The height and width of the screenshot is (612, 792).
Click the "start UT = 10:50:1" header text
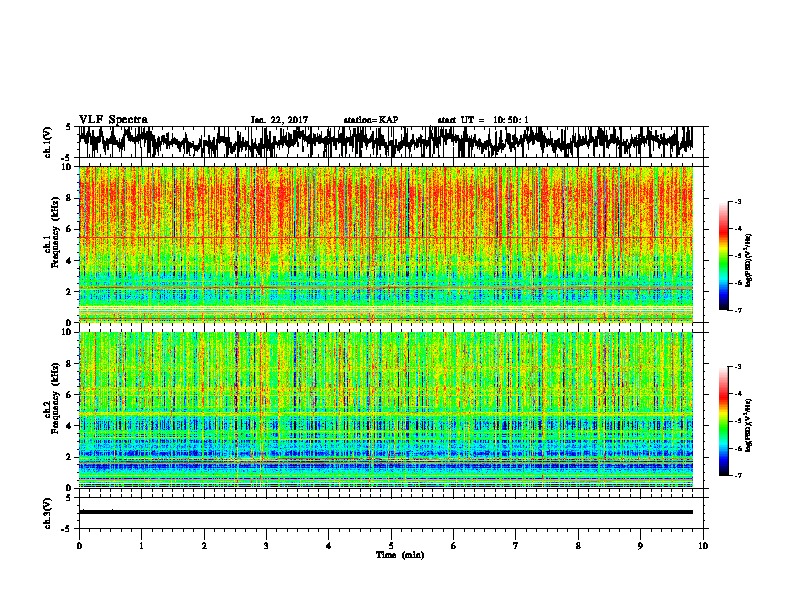pyautogui.click(x=483, y=120)
